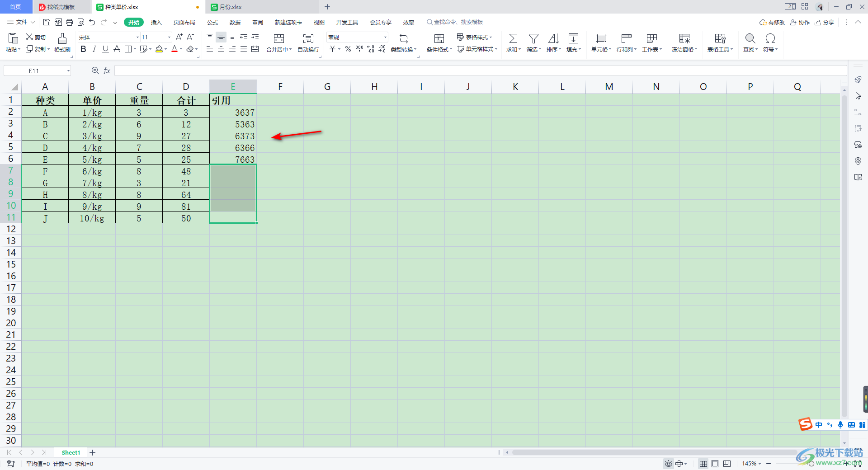
Task: Open a new document tab with plus
Action: pos(327,7)
